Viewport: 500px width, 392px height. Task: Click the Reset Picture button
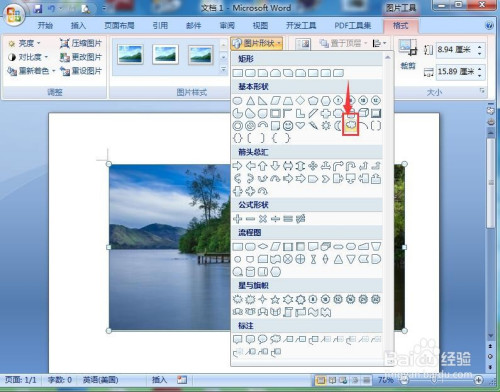point(80,71)
